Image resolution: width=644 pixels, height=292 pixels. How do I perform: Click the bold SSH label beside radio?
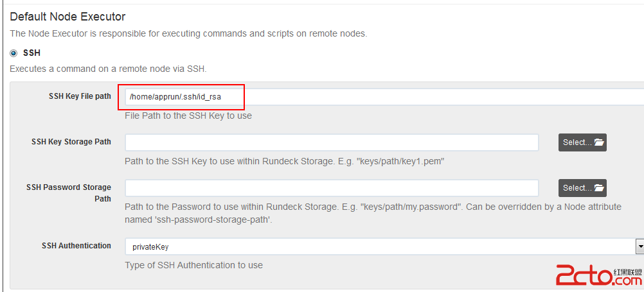point(31,53)
